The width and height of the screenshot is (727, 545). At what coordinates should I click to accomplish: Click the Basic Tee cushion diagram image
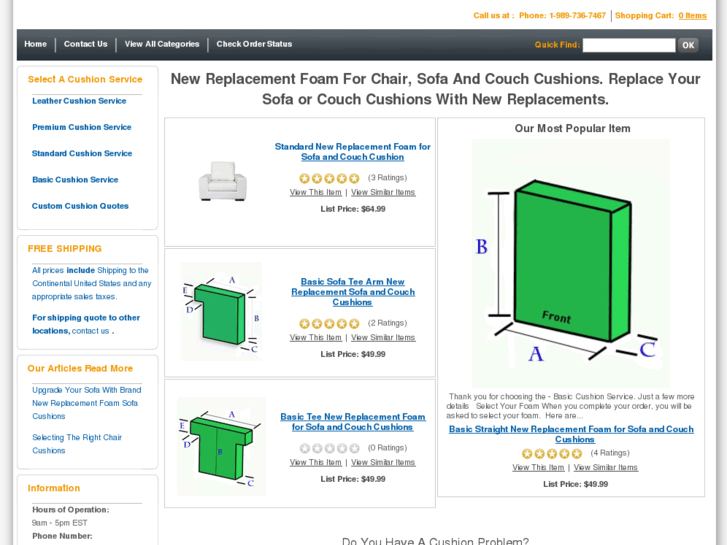(x=221, y=446)
